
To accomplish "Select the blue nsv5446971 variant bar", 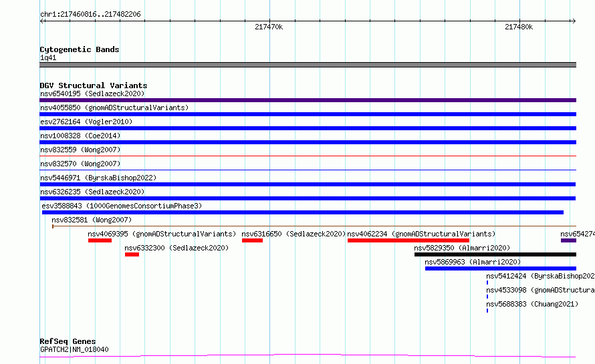I will pos(308,184).
